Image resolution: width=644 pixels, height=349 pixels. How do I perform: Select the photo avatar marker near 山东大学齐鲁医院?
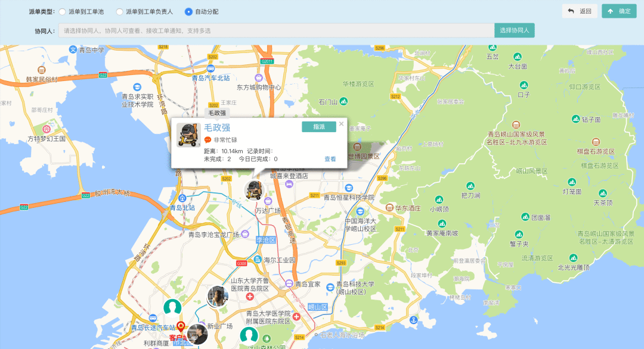(218, 295)
